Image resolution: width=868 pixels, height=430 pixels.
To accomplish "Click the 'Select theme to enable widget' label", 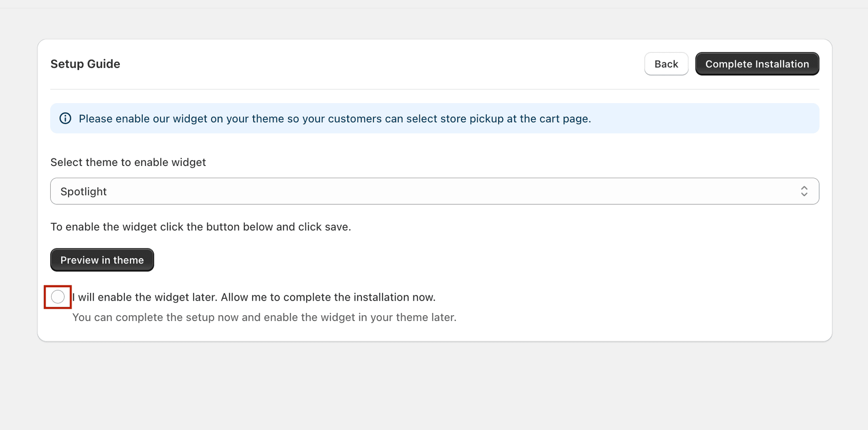I will [x=128, y=162].
